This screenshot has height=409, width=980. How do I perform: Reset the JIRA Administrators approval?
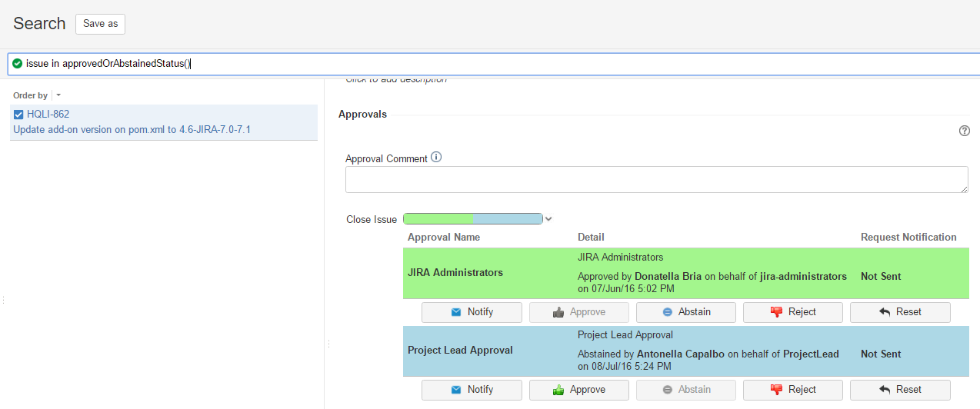[900, 312]
